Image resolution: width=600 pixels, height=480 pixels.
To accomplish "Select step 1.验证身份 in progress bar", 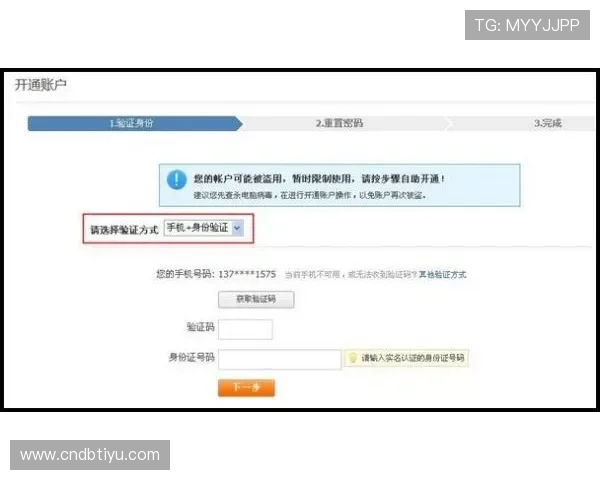I will (135, 123).
